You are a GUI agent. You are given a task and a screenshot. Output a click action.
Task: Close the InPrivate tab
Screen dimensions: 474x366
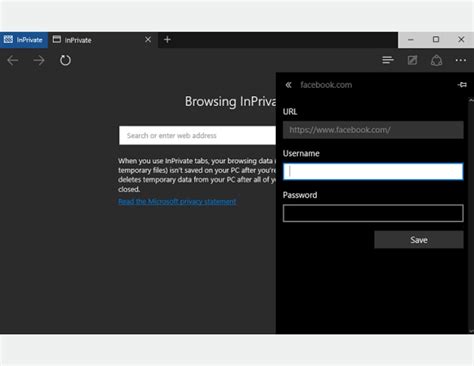tap(148, 40)
